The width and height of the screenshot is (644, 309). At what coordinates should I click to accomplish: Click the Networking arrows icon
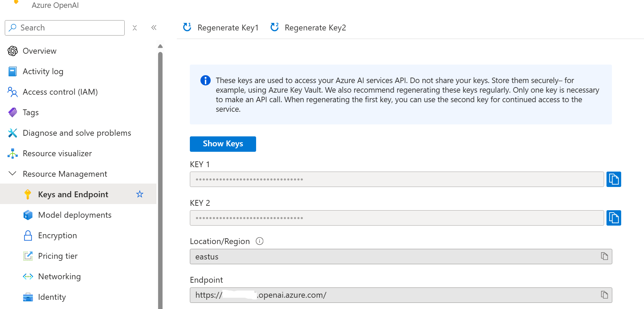pos(28,277)
